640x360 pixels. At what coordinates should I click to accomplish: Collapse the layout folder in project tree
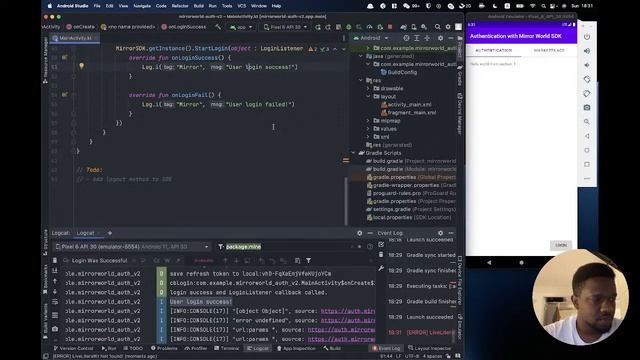(x=368, y=97)
